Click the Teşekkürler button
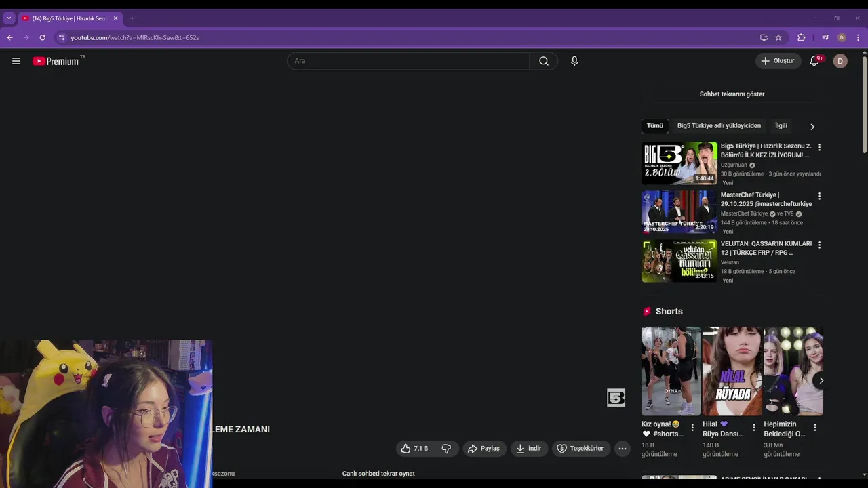The image size is (868, 488). [580, 449]
